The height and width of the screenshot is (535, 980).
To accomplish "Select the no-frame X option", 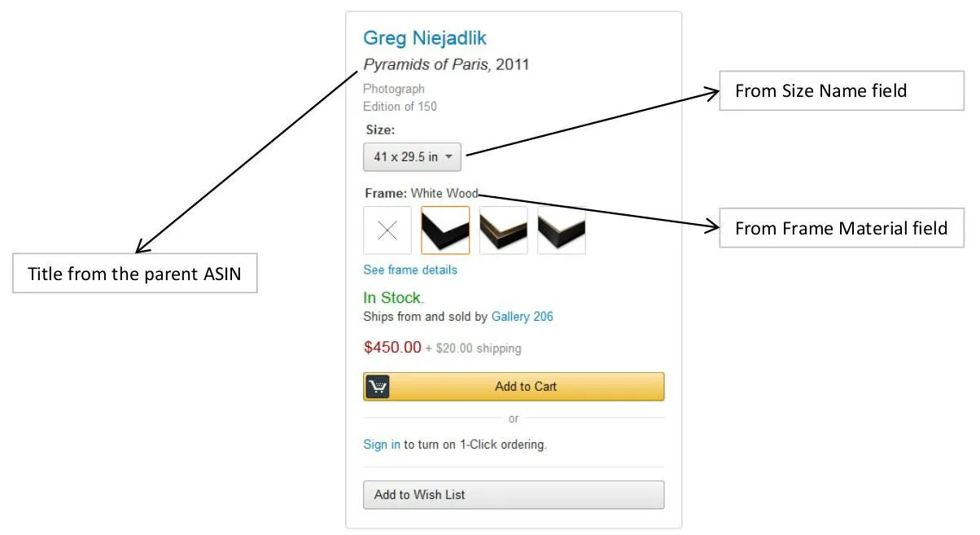I will point(387,230).
